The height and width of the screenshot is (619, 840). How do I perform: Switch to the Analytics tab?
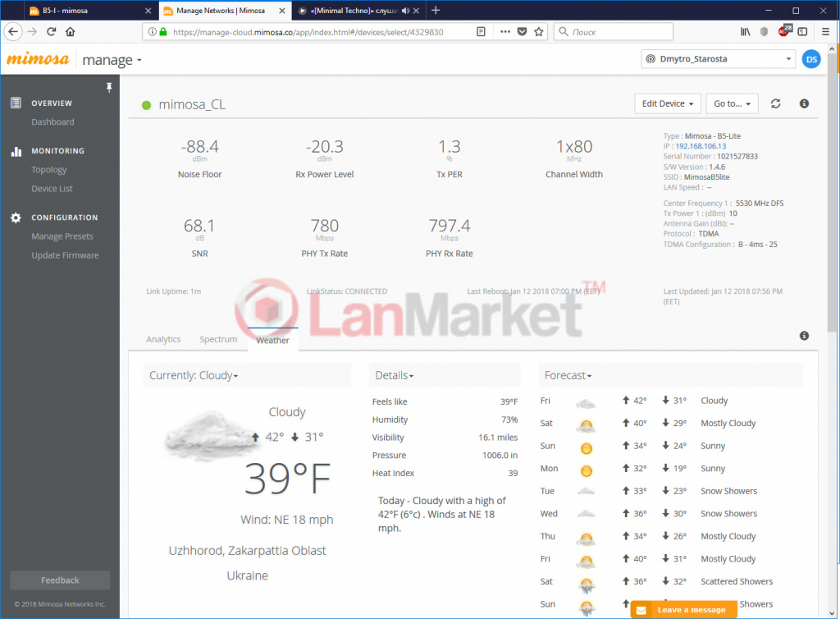point(163,339)
